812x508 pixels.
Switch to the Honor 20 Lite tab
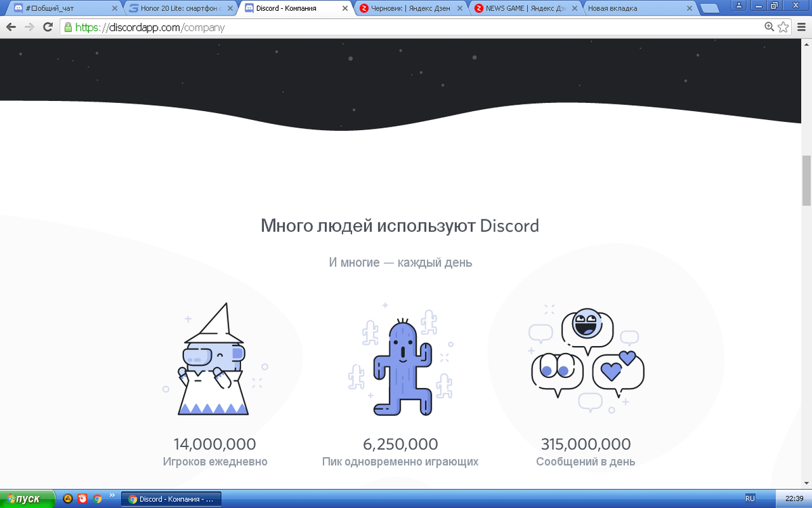(181, 8)
